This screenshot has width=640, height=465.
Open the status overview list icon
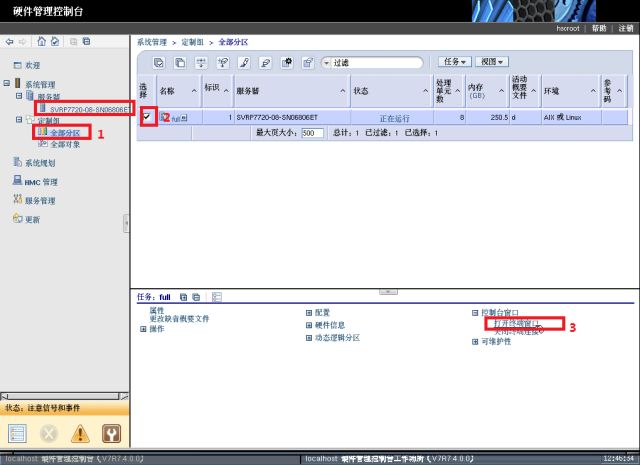pyautogui.click(x=17, y=434)
